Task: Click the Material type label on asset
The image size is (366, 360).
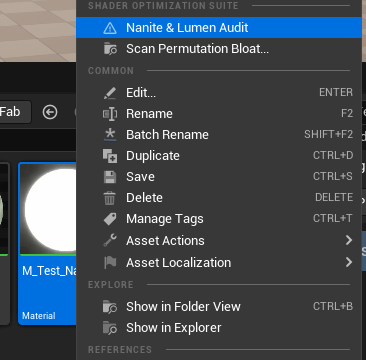Action: [39, 316]
